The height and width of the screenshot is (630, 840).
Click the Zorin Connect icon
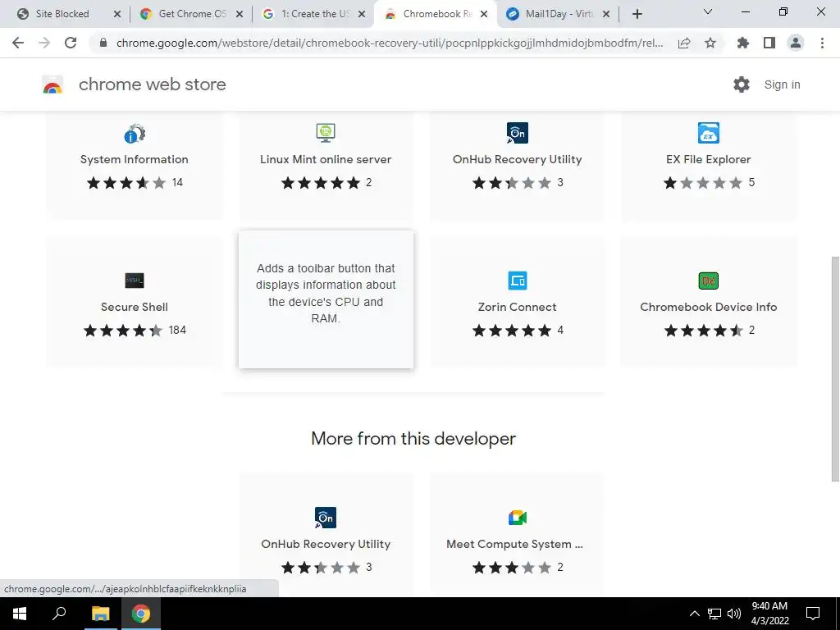pos(517,281)
